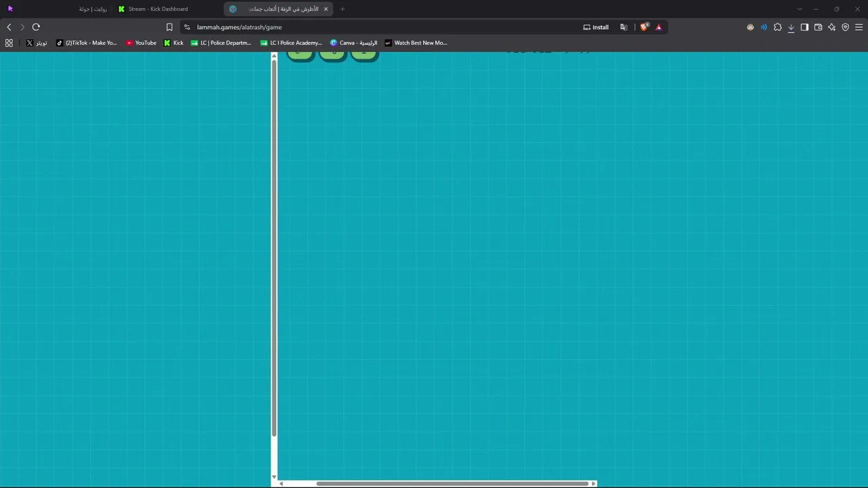The width and height of the screenshot is (868, 488).
Task: Switch to the روليت | جولة tab
Action: coord(57,9)
